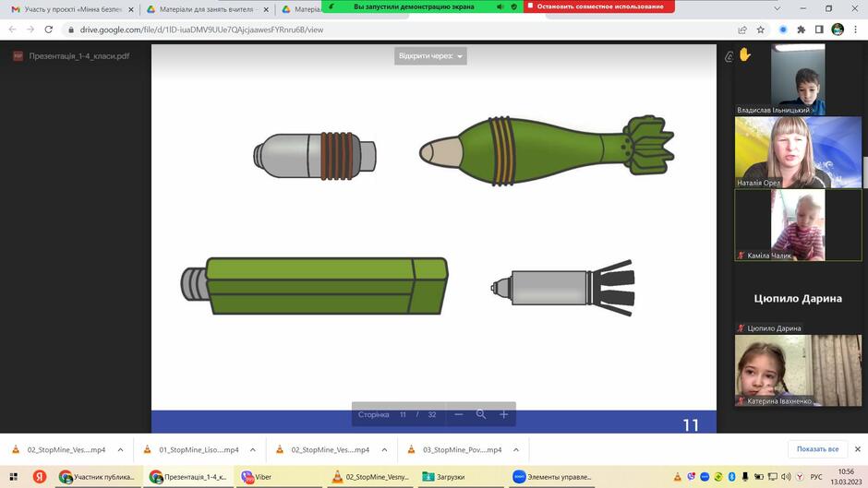The height and width of the screenshot is (488, 868).
Task: Click the Презентація_1-4_класи.pdf file title
Action: pos(79,56)
